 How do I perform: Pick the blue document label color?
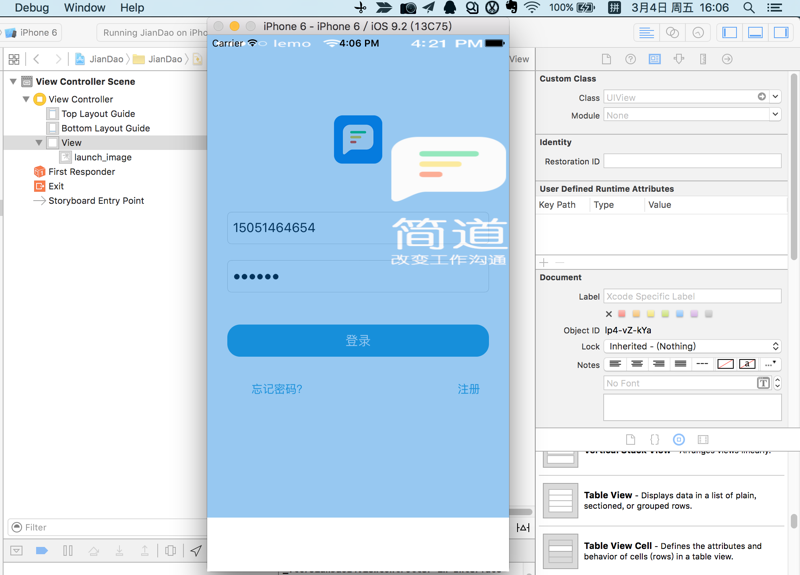coord(680,314)
